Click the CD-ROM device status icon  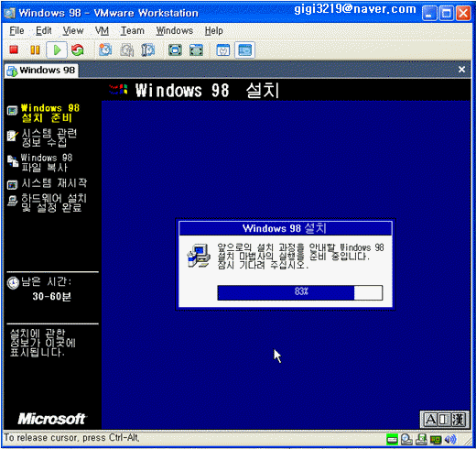tap(406, 440)
